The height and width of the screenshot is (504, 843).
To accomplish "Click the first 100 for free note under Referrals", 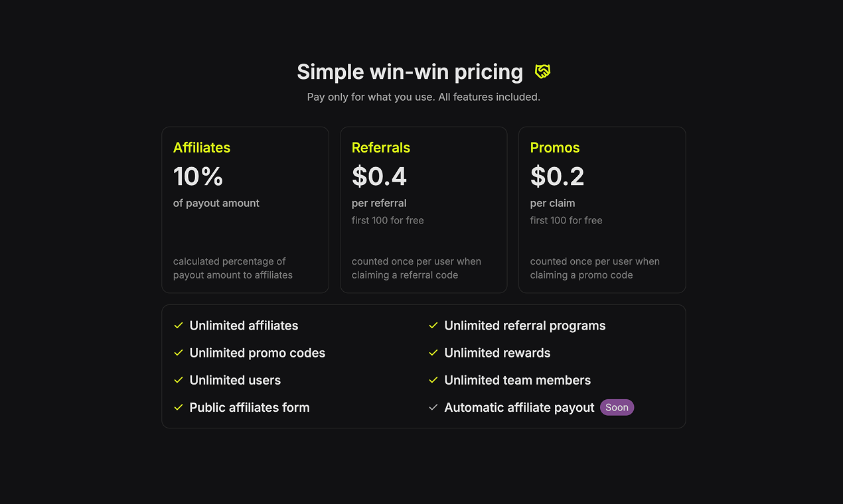I will click(388, 220).
